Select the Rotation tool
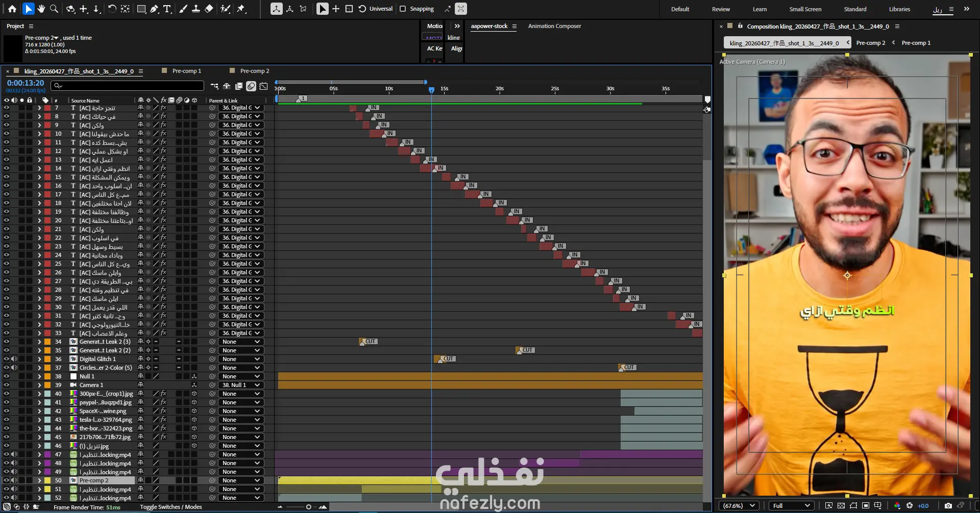This screenshot has width=980, height=513. tap(112, 9)
